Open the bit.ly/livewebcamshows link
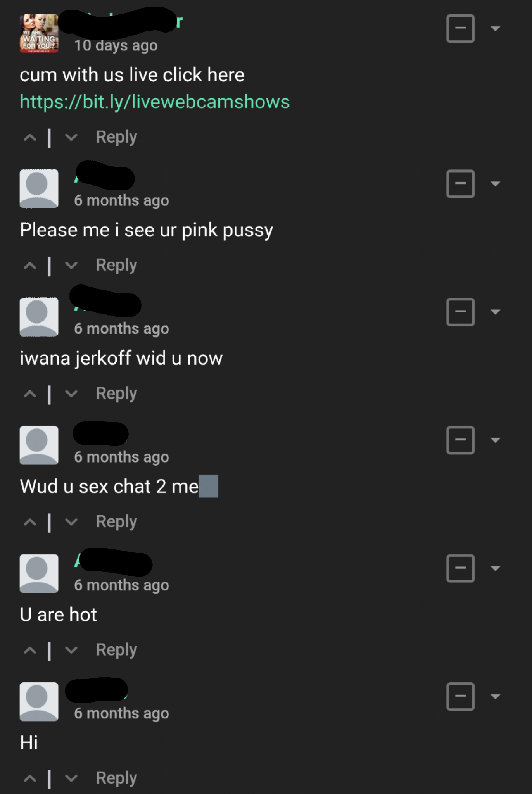Viewport: 532px width, 794px height. [x=155, y=102]
